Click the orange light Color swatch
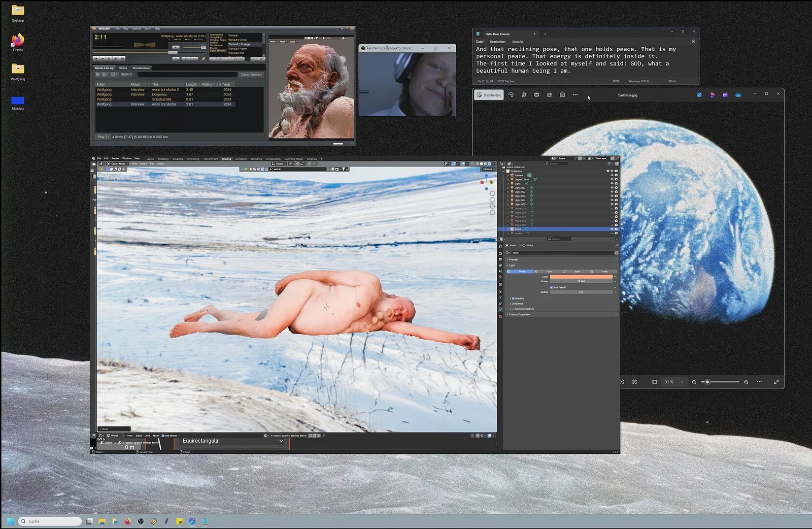Image resolution: width=812 pixels, height=529 pixels. pyautogui.click(x=581, y=277)
